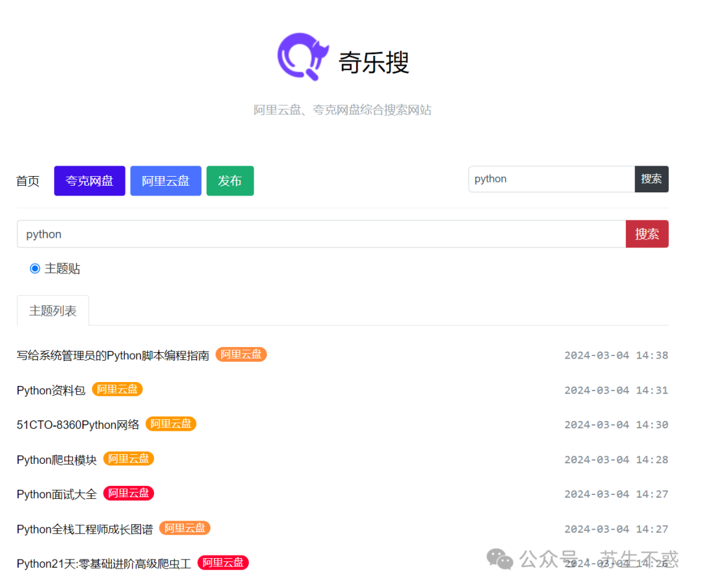Click red 阿里云盘 badge beside Python面试大全

(x=129, y=493)
